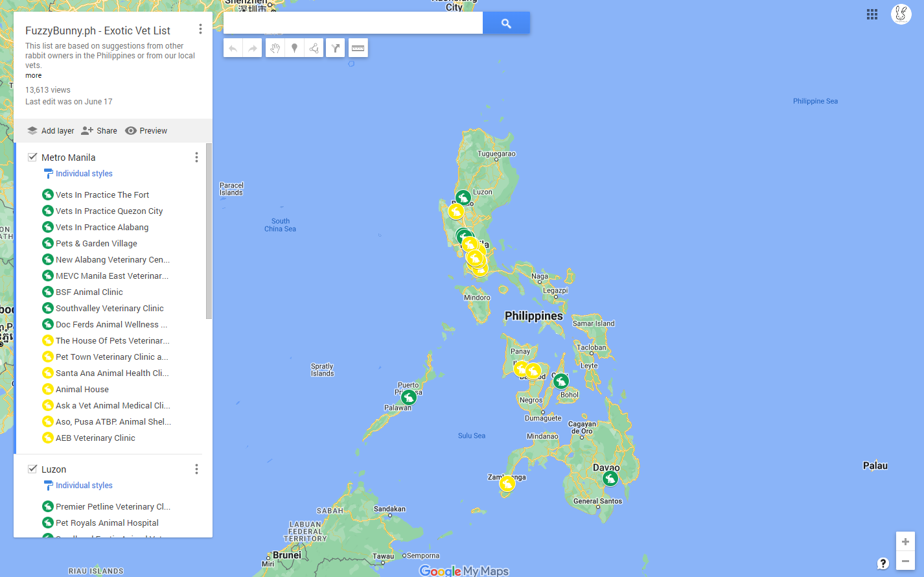
Task: Open Metro Manila layer options menu
Action: [x=196, y=158]
